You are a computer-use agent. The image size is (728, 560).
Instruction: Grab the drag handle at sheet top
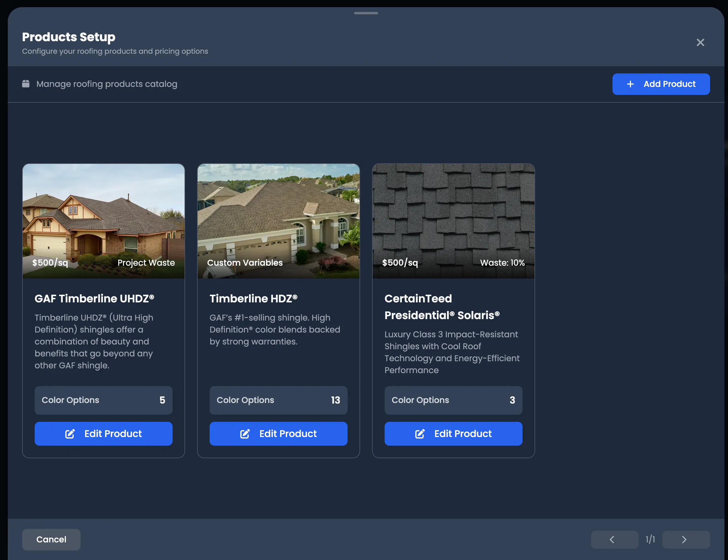(366, 13)
